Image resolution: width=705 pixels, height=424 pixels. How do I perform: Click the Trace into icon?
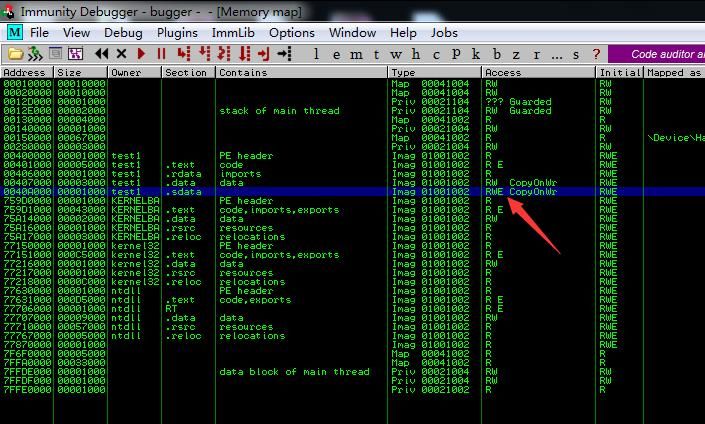coord(224,54)
